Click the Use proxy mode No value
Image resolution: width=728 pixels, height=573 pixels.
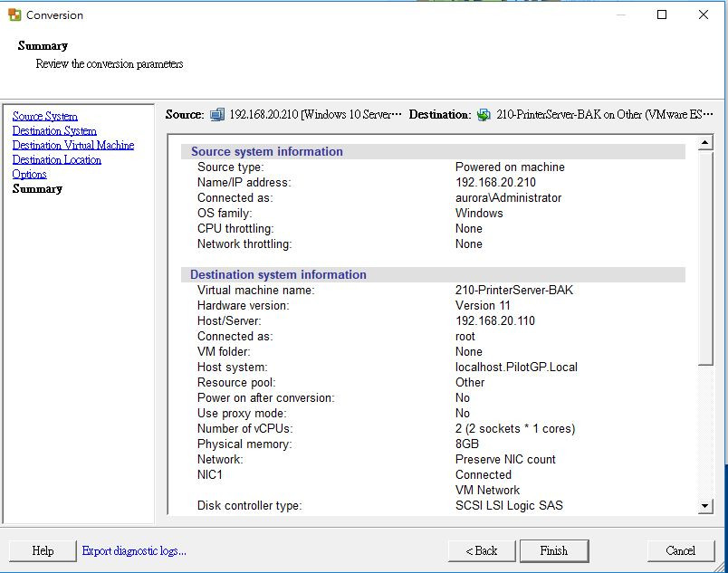click(463, 413)
